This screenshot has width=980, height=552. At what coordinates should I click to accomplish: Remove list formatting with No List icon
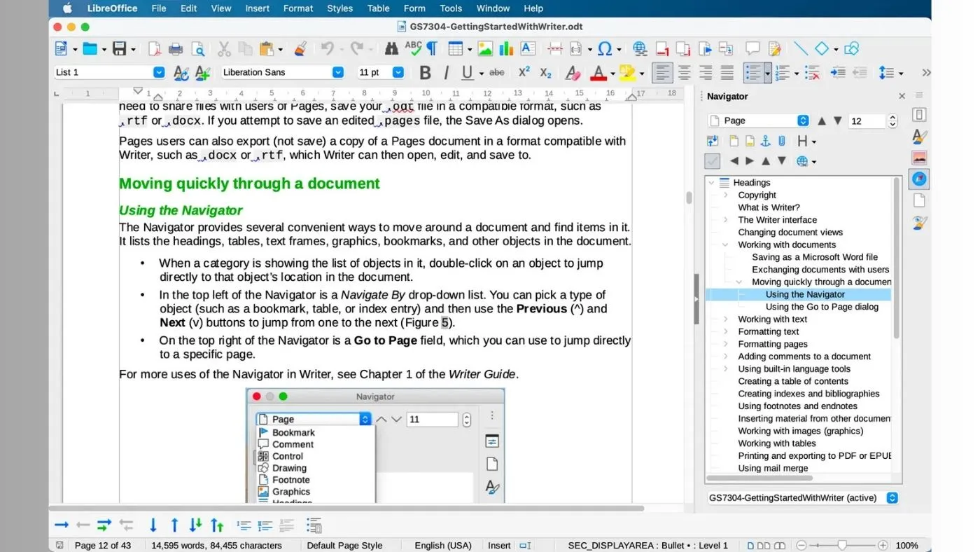coord(812,72)
